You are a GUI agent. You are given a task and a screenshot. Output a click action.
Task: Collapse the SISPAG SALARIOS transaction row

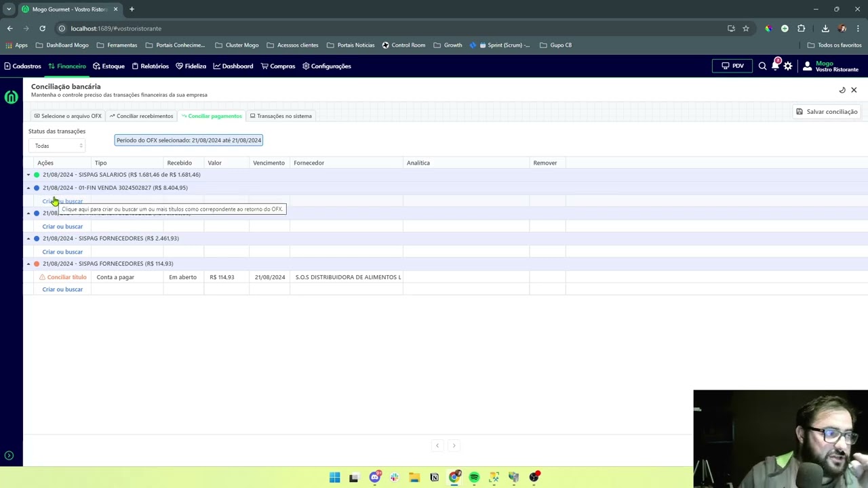[28, 175]
